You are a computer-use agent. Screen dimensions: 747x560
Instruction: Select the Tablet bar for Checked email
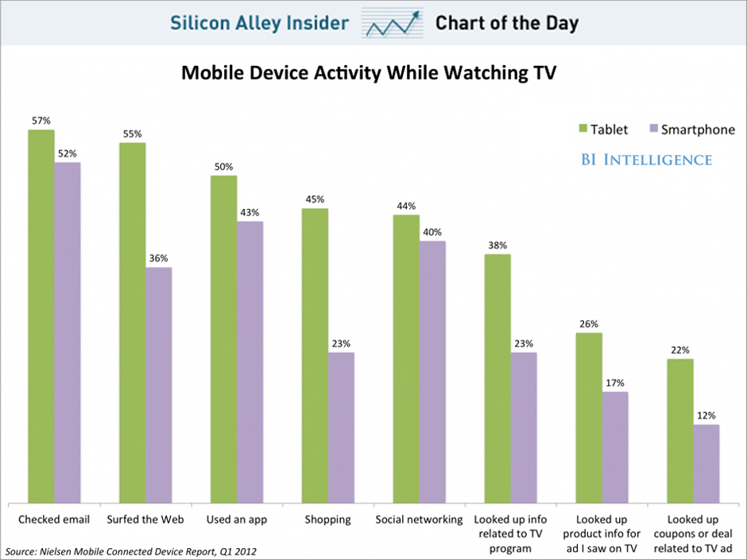41,316
